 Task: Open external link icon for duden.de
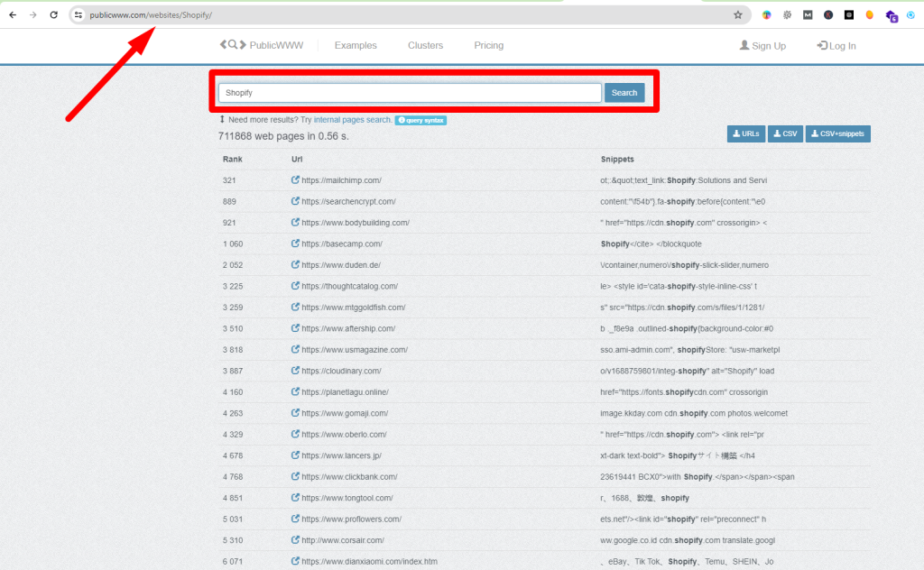(295, 264)
